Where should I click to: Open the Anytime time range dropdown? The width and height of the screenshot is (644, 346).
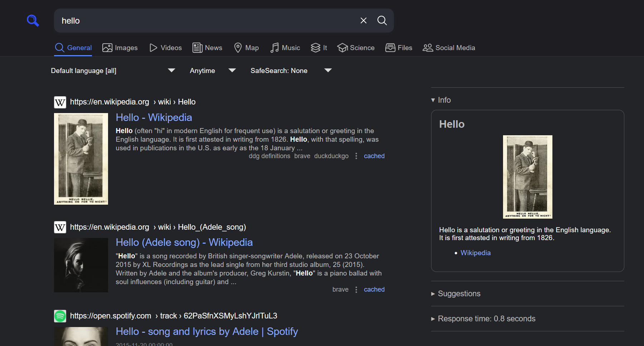pyautogui.click(x=213, y=70)
